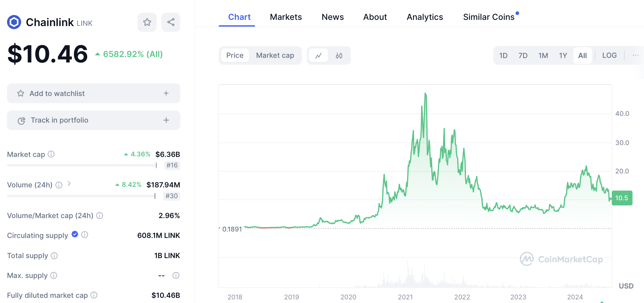Open the share icon button

point(171,22)
